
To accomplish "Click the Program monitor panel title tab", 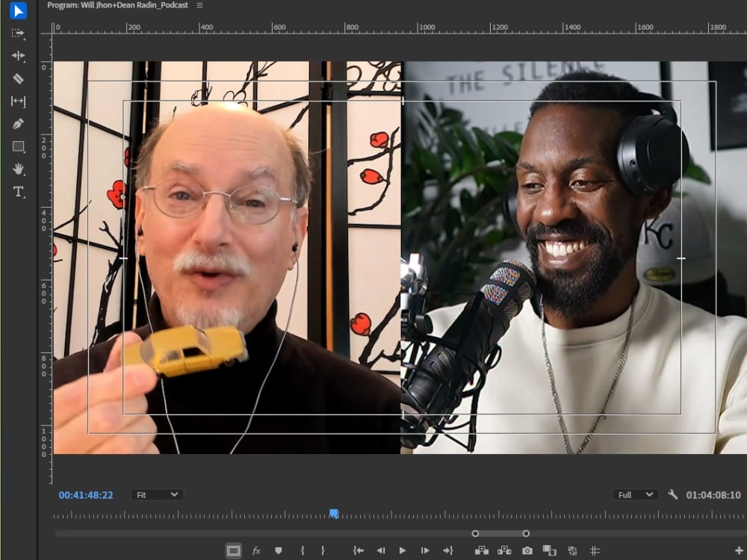I will pyautogui.click(x=118, y=5).
